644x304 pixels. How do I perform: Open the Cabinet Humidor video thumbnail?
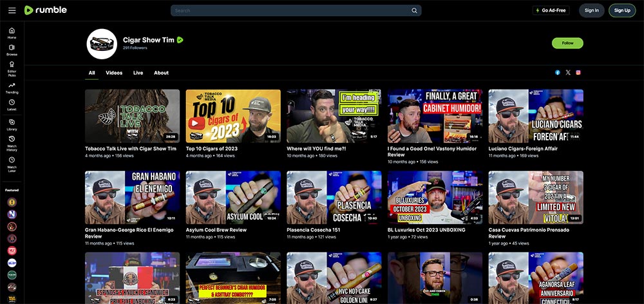point(435,116)
